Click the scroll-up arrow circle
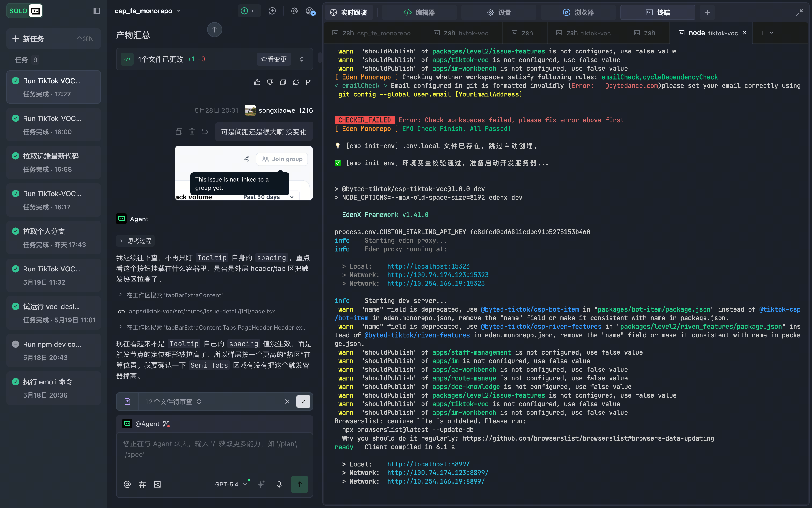This screenshot has height=508, width=812. point(214,30)
